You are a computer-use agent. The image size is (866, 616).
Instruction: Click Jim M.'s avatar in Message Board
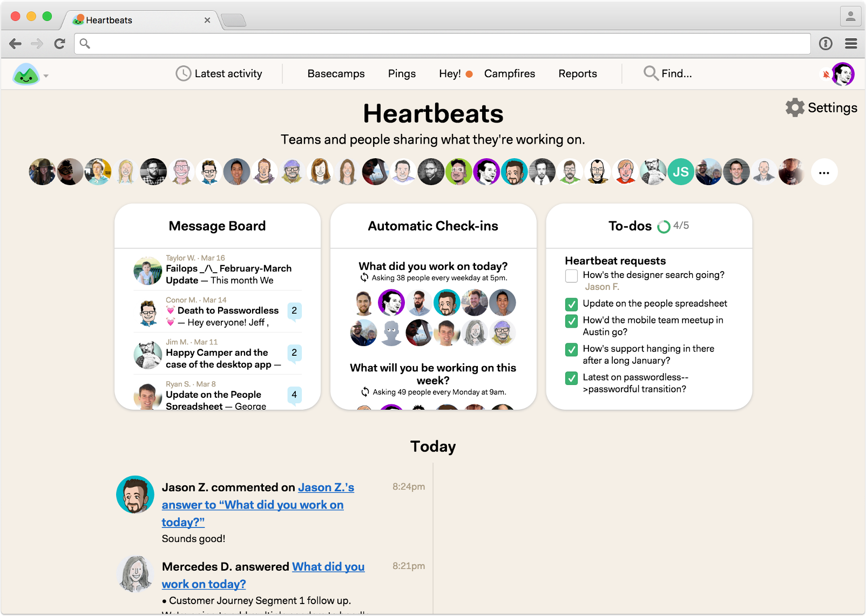pyautogui.click(x=147, y=355)
